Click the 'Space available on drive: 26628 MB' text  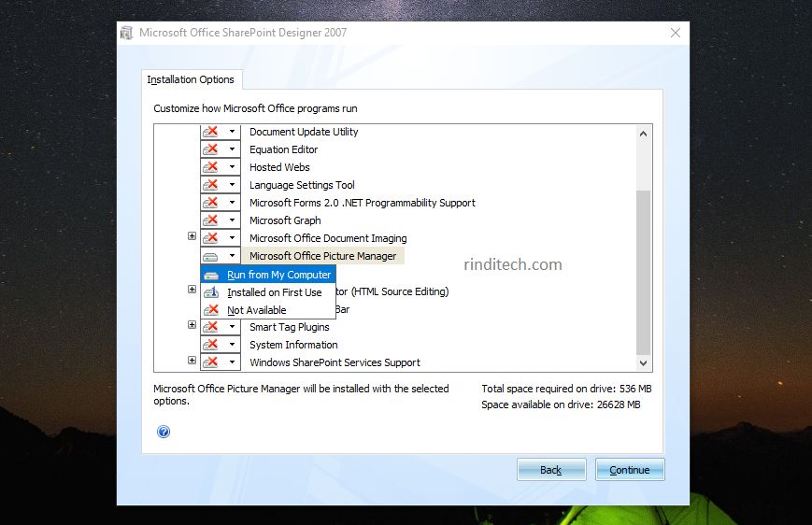pyautogui.click(x=561, y=404)
